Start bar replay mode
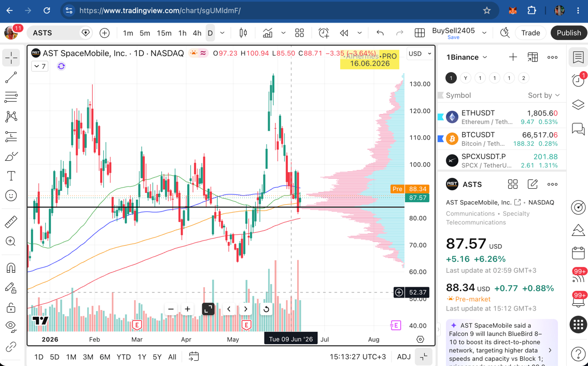This screenshot has width=588, height=366. pyautogui.click(x=344, y=33)
